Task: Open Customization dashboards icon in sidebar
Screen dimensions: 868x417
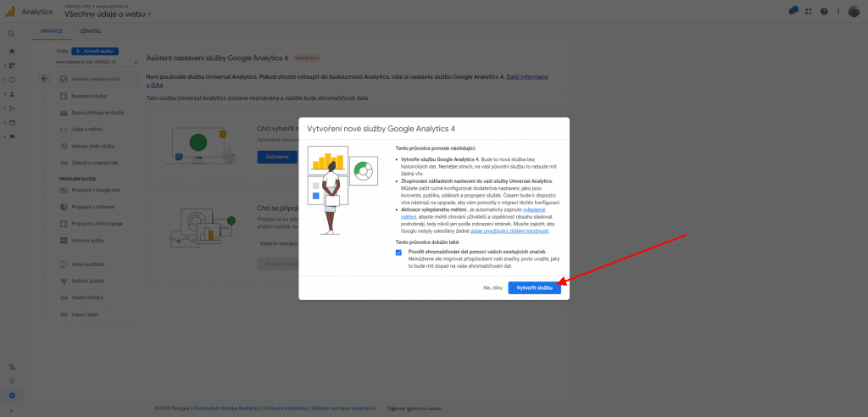Action: tap(12, 65)
